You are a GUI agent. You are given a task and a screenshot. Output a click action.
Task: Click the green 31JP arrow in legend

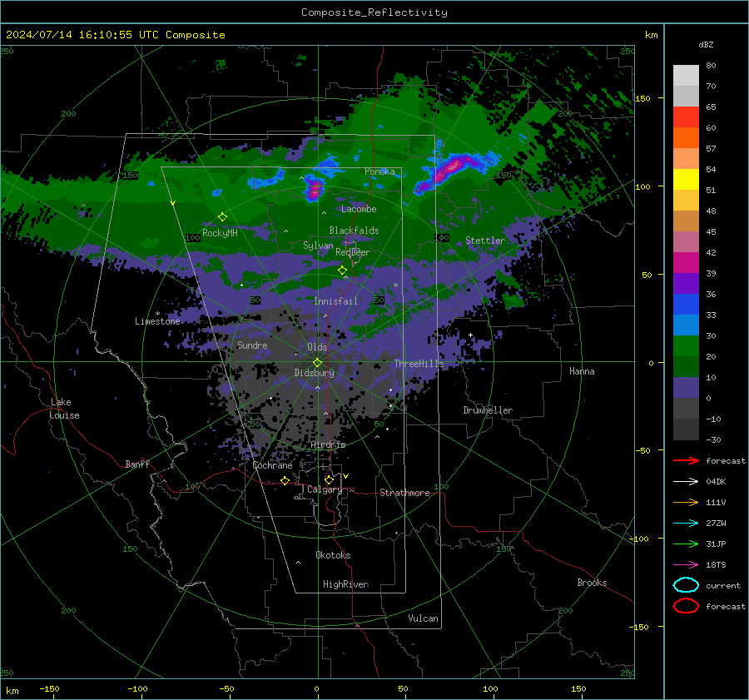686,544
